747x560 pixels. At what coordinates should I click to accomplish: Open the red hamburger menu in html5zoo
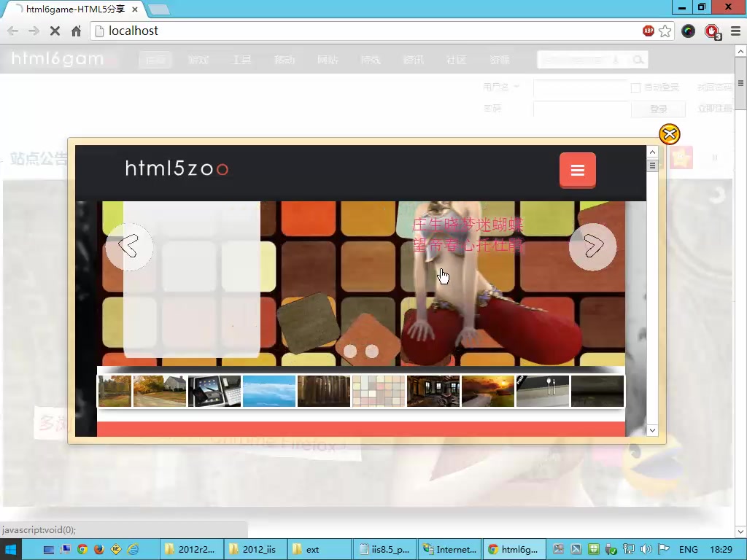coord(578,170)
